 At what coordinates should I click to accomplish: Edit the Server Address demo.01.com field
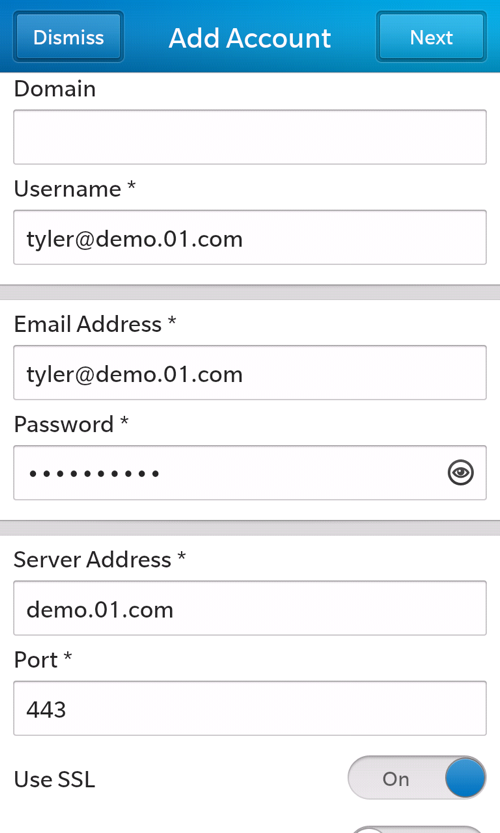[x=250, y=608]
